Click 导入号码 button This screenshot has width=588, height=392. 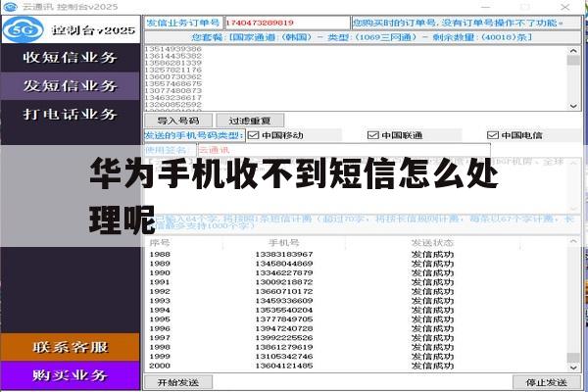(178, 121)
